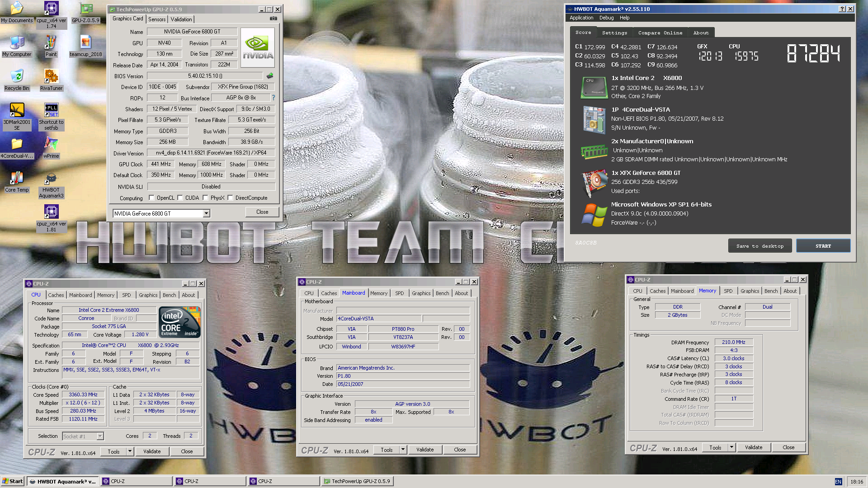Click the taskbar clock showing 18:16

point(856,482)
